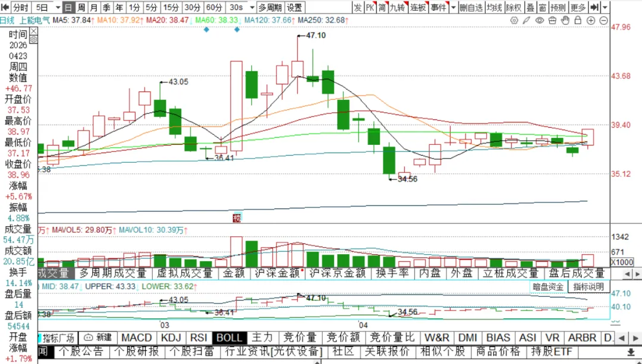The height and width of the screenshot is (364, 642).
Task: Toggle the lock icon on chart
Action: (x=578, y=20)
